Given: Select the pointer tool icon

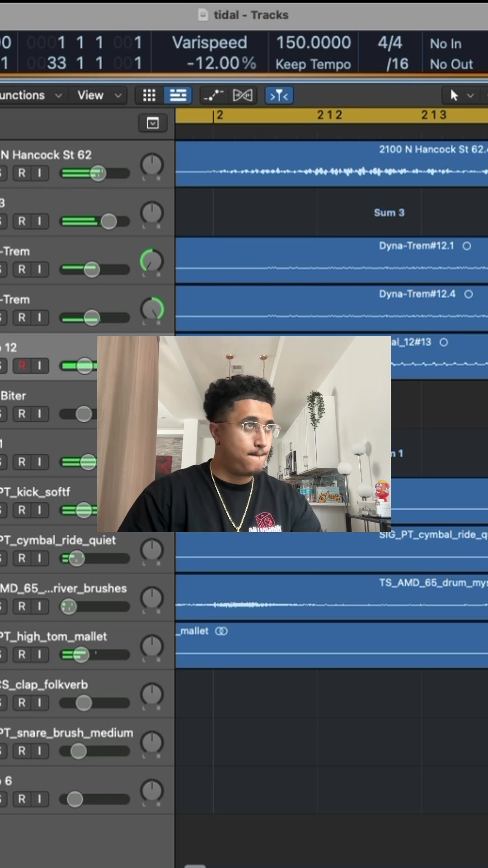Looking at the screenshot, I should 454,95.
